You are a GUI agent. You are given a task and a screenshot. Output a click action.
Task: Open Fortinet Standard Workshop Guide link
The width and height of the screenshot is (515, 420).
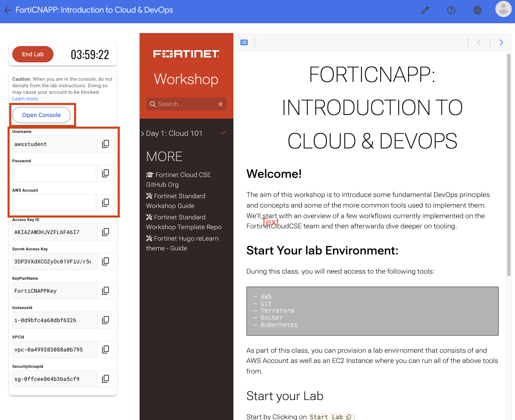click(175, 201)
